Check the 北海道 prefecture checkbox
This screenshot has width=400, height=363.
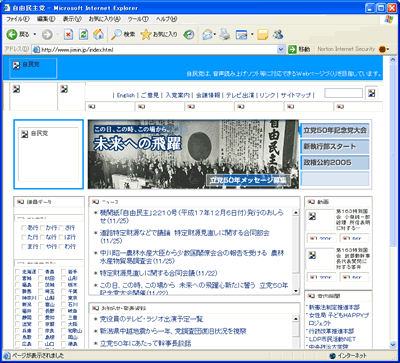click(17, 272)
